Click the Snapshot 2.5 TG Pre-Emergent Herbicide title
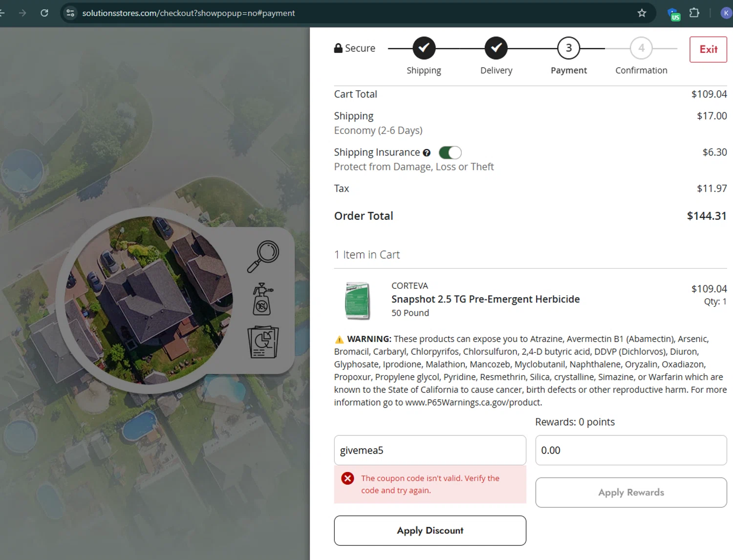Image resolution: width=733 pixels, height=560 pixels. [x=486, y=299]
